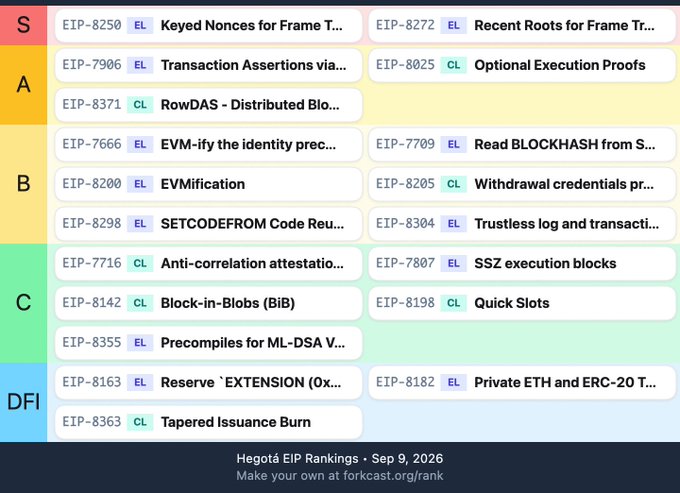Click the EL badge on EIP-8272
This screenshot has height=493, width=680.
coord(454,26)
